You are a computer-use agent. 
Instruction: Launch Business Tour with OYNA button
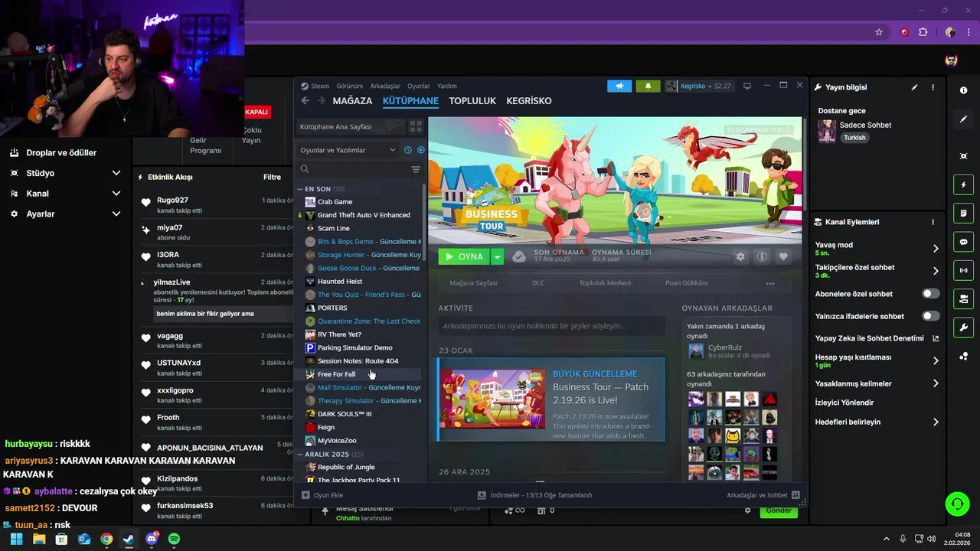[x=464, y=256]
